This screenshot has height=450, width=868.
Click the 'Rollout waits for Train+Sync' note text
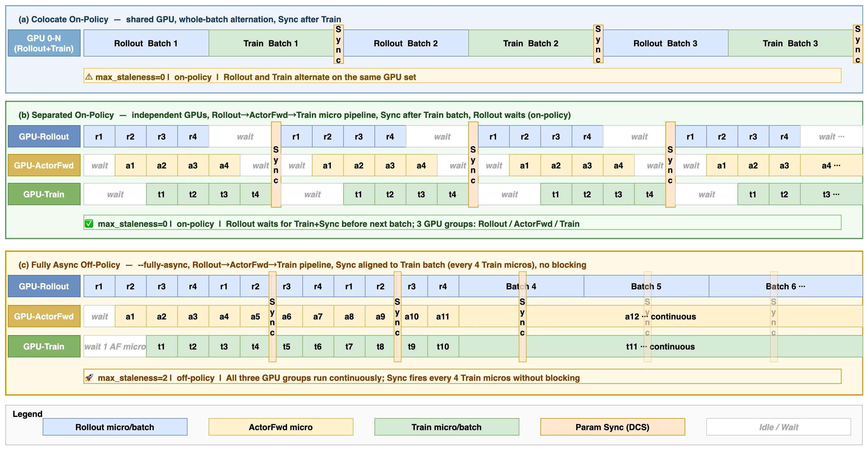(x=339, y=224)
